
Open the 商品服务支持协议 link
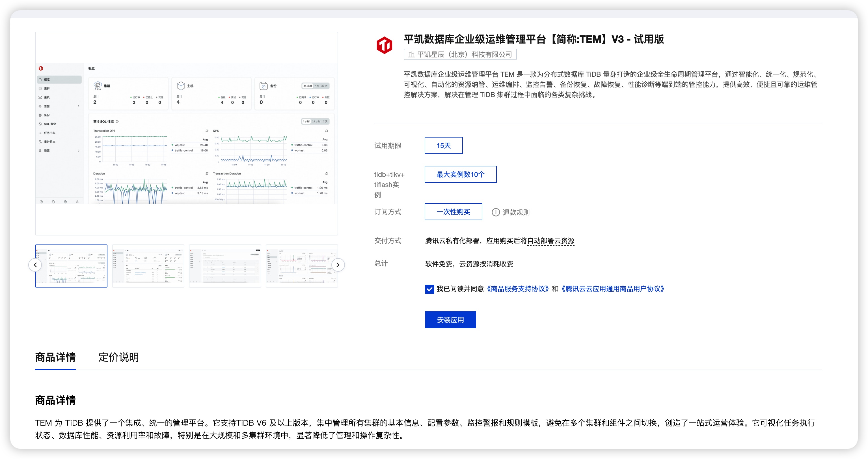point(519,289)
